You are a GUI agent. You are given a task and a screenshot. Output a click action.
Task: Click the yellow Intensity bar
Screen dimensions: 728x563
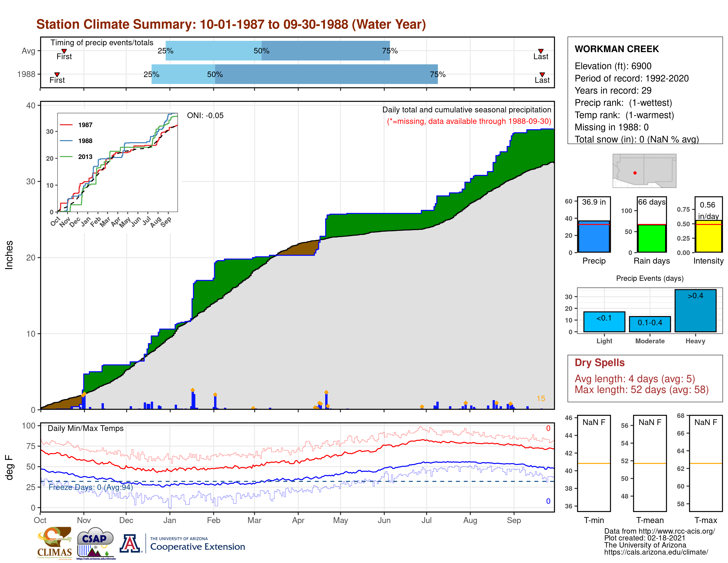tap(708, 236)
